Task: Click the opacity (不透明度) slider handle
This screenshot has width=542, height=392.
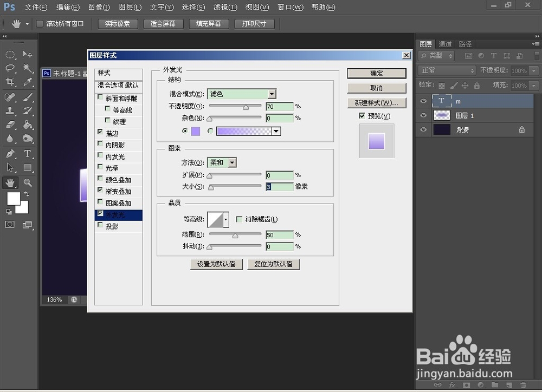Action: [246, 107]
